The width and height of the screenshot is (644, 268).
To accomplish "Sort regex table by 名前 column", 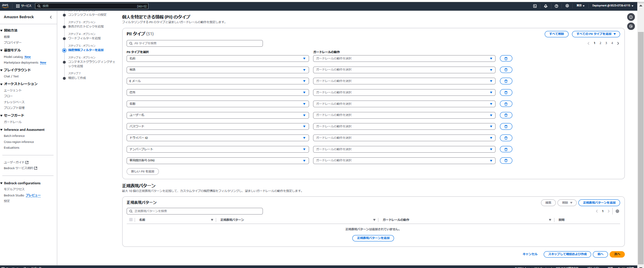I will pos(212,220).
